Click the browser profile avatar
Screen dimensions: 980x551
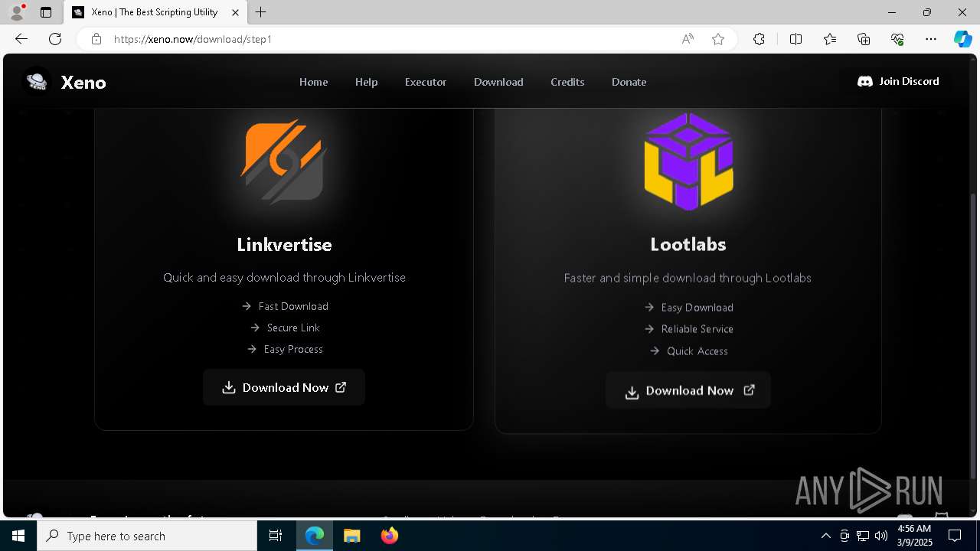pos(17,12)
